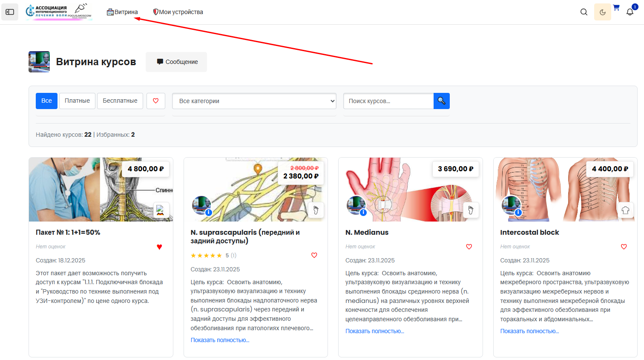Click info badge on N. Medianus author
The height and width of the screenshot is (360, 644).
click(363, 212)
